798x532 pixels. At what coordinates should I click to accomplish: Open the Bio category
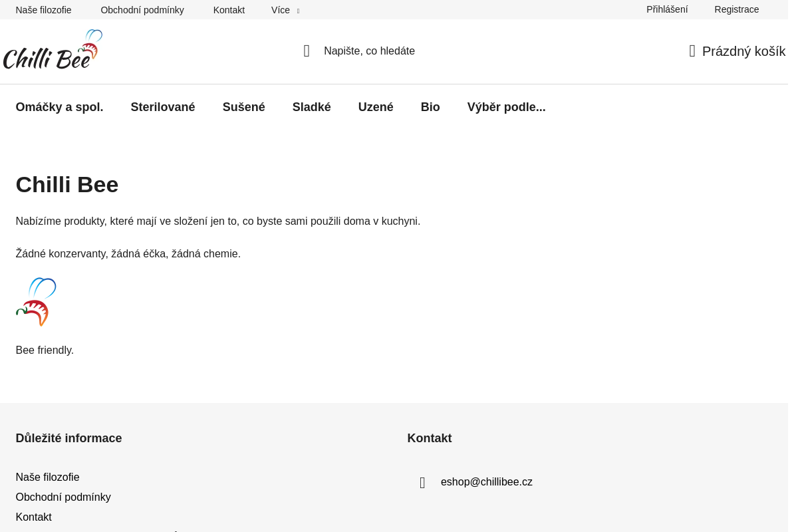pos(430,107)
